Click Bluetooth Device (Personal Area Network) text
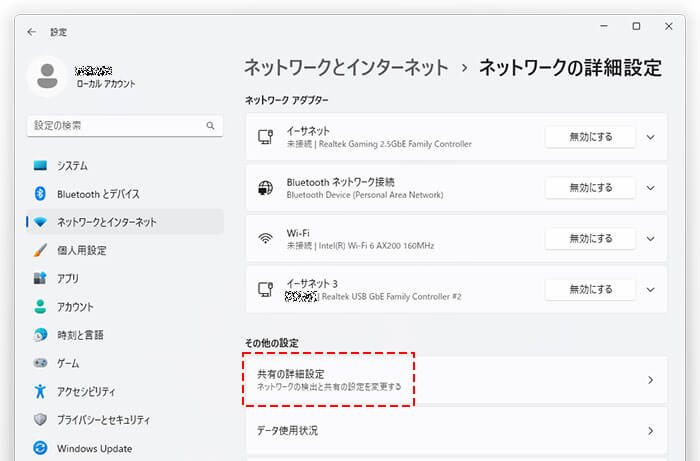The width and height of the screenshot is (700, 461). pyautogui.click(x=365, y=195)
